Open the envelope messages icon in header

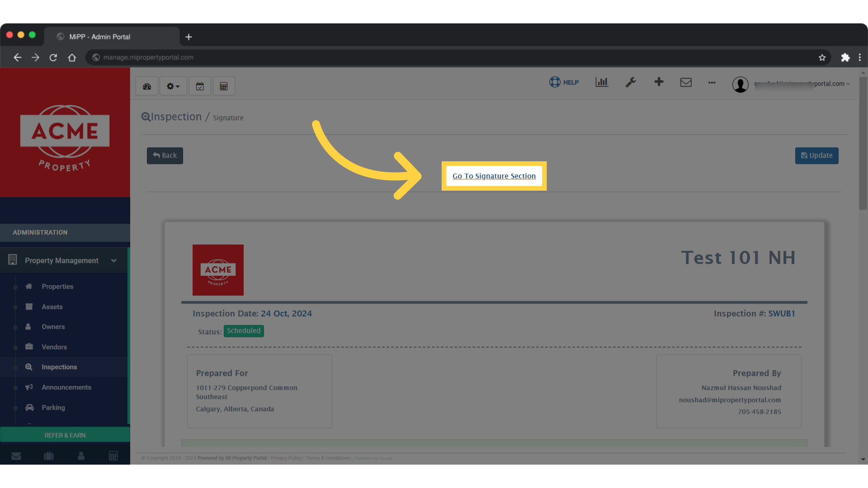tap(686, 82)
